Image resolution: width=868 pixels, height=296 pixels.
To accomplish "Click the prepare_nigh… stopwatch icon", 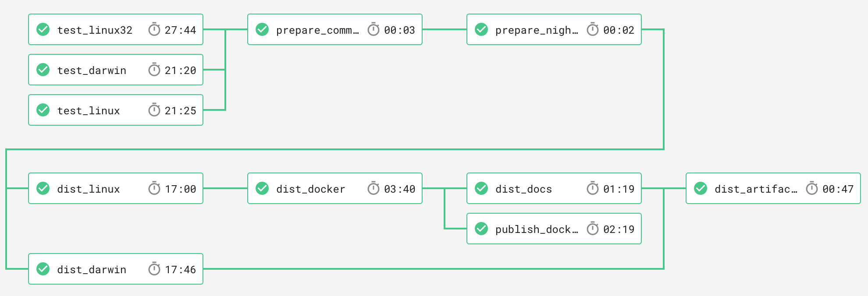I will [593, 29].
